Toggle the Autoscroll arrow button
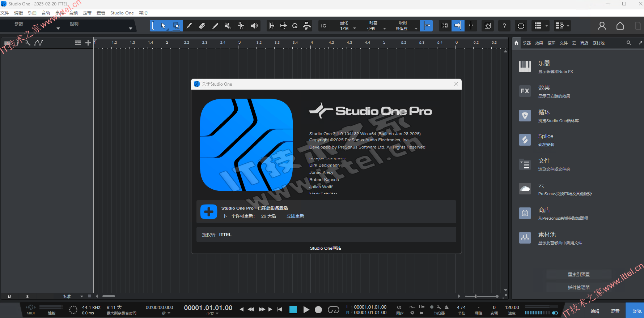644x318 pixels. (x=458, y=26)
